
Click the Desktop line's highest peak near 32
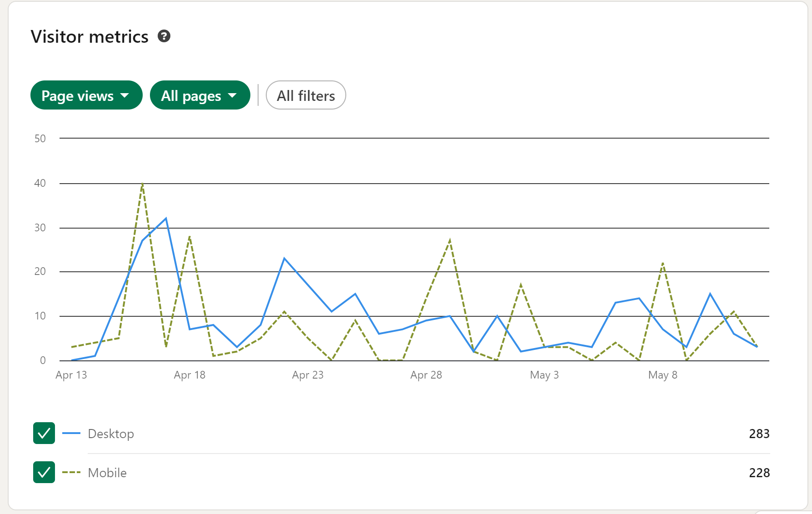[166, 219]
